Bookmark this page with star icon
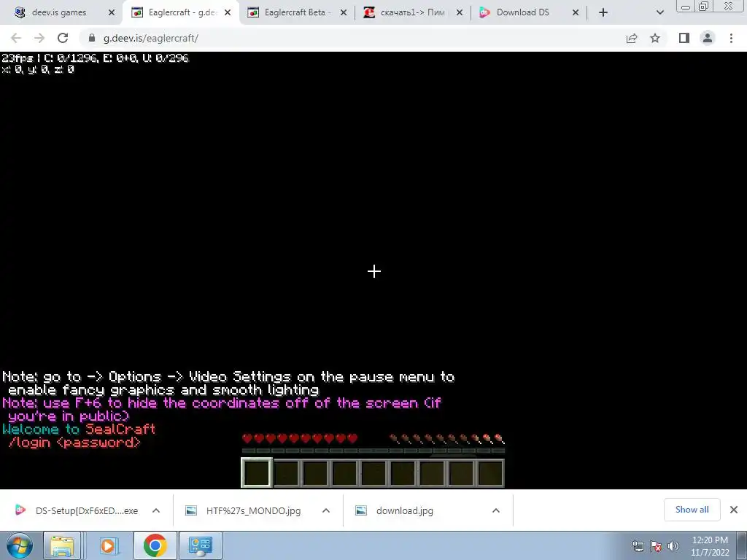The image size is (747, 560). [655, 38]
